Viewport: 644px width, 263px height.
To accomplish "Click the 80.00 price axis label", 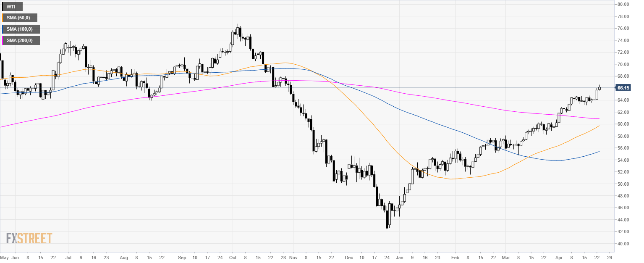I will tap(622, 4).
